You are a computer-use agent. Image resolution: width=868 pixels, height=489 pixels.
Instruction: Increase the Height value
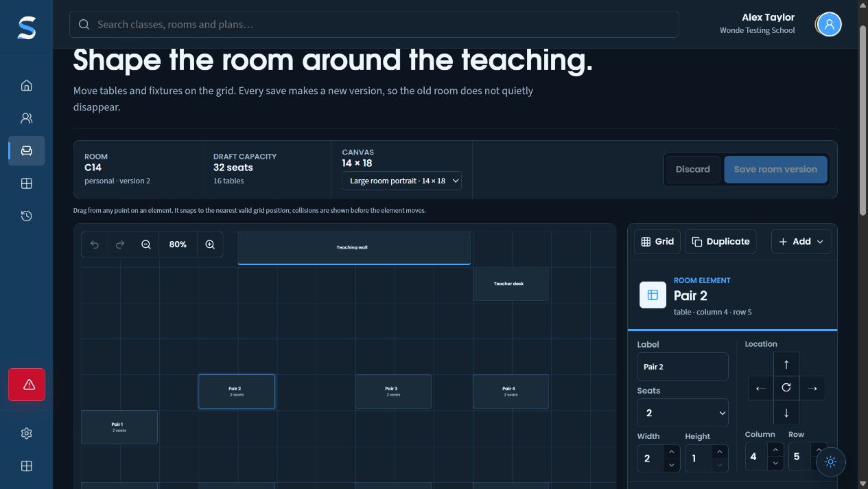(x=719, y=451)
